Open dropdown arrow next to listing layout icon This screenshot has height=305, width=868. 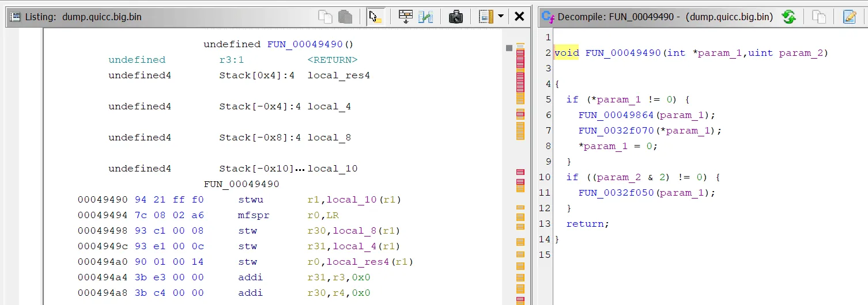click(x=500, y=17)
